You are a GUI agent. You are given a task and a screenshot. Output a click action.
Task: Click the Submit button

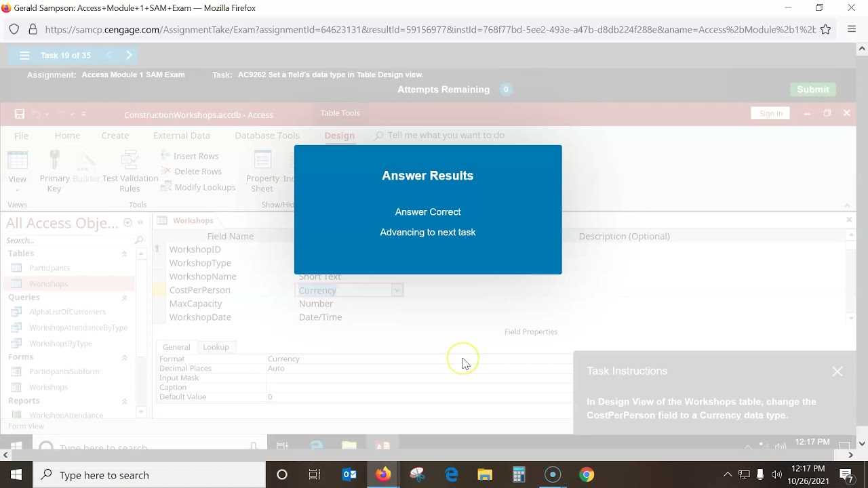coord(813,89)
